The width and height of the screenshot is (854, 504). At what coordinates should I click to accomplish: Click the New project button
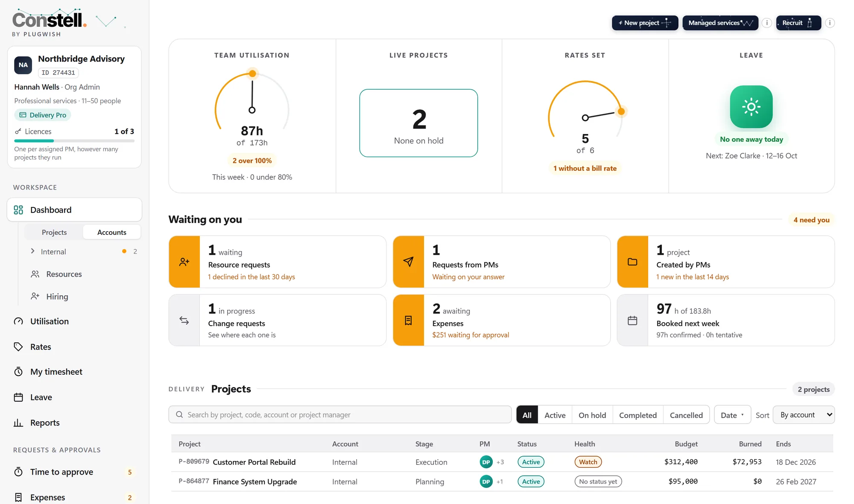tap(645, 23)
